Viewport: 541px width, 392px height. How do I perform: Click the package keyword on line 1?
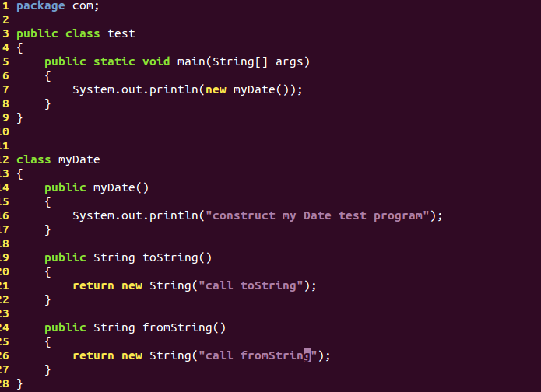(40, 6)
